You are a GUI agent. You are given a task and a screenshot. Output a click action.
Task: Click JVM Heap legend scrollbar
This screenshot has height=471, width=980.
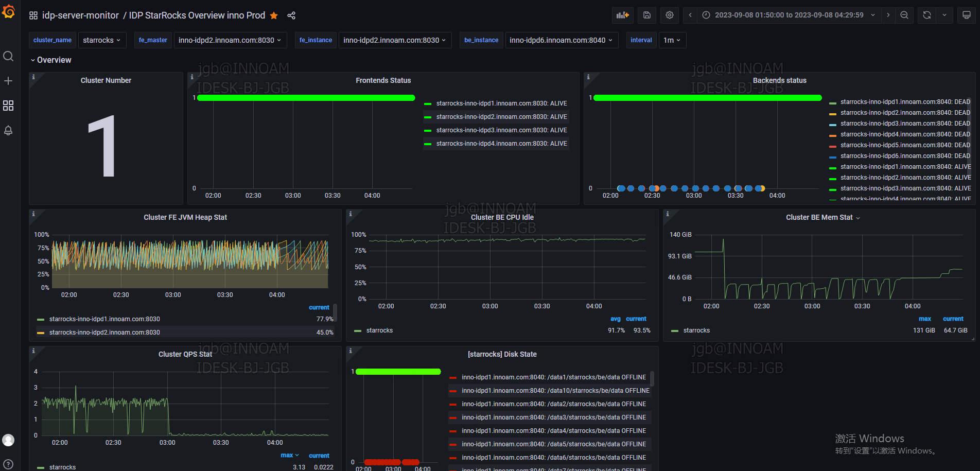point(336,313)
